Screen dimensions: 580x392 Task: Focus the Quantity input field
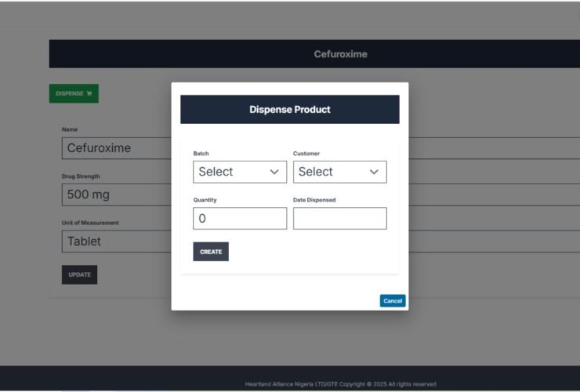[240, 219]
